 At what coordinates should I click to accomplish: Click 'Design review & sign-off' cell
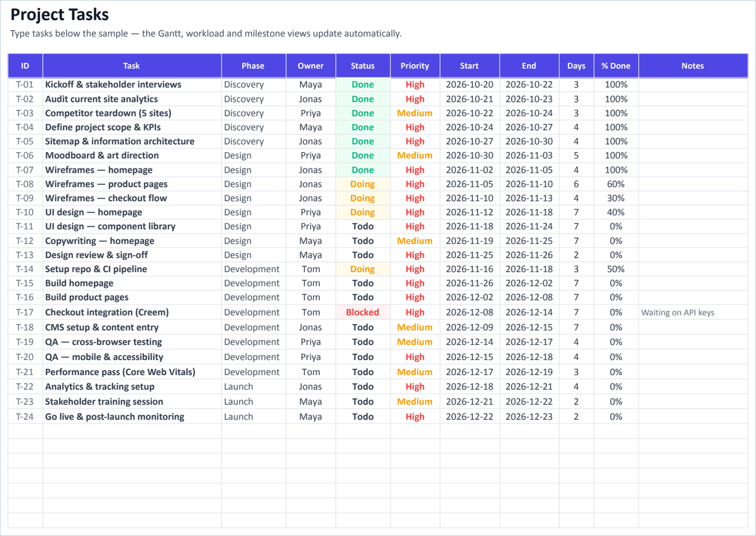[x=132, y=255]
